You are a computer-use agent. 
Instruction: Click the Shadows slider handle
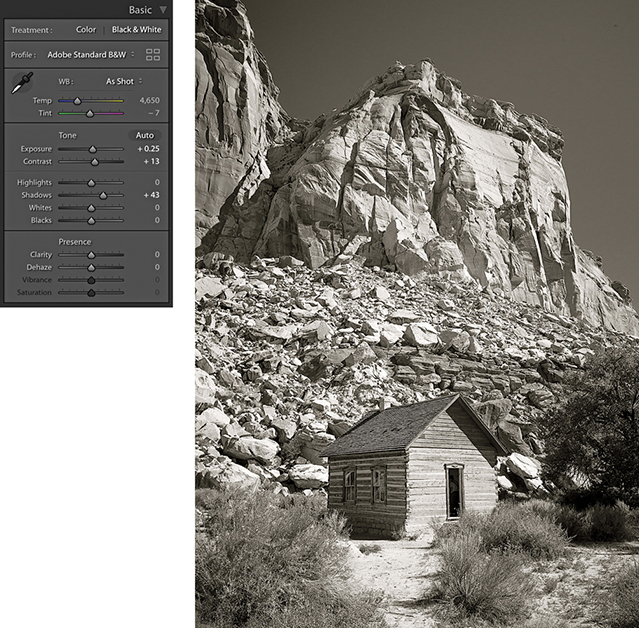(x=103, y=195)
